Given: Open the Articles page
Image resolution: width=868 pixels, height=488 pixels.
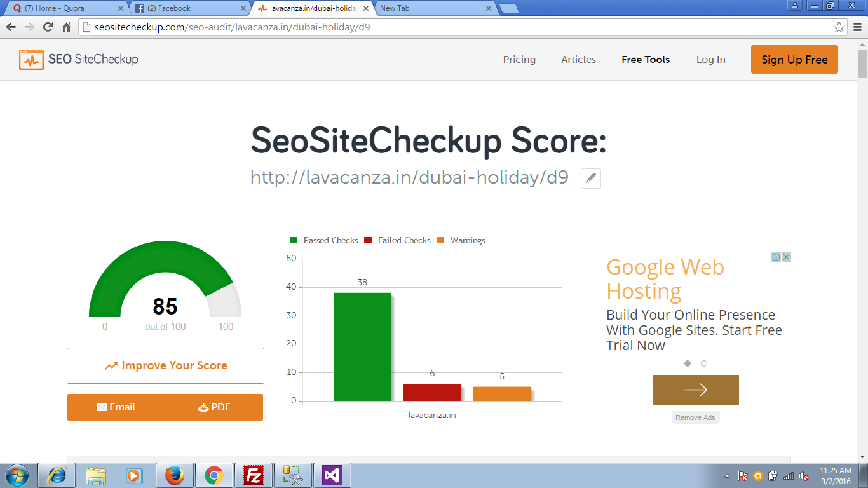Looking at the screenshot, I should tap(578, 60).
